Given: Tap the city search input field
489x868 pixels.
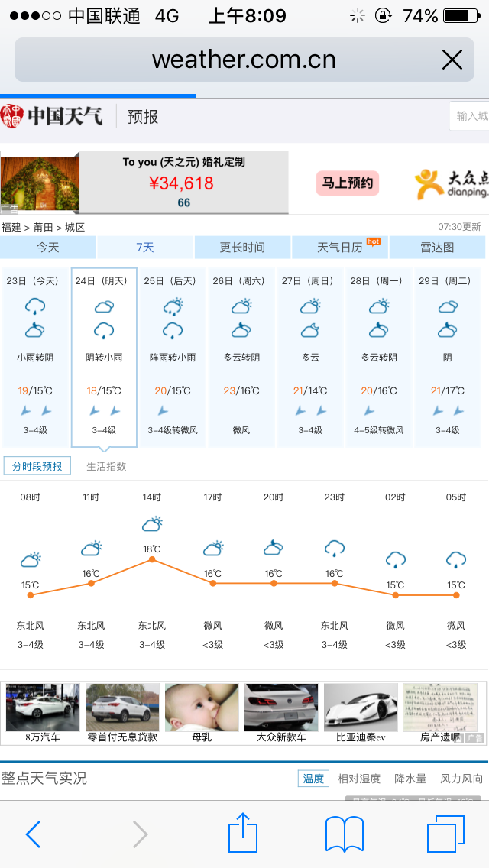Looking at the screenshot, I should pos(470,116).
